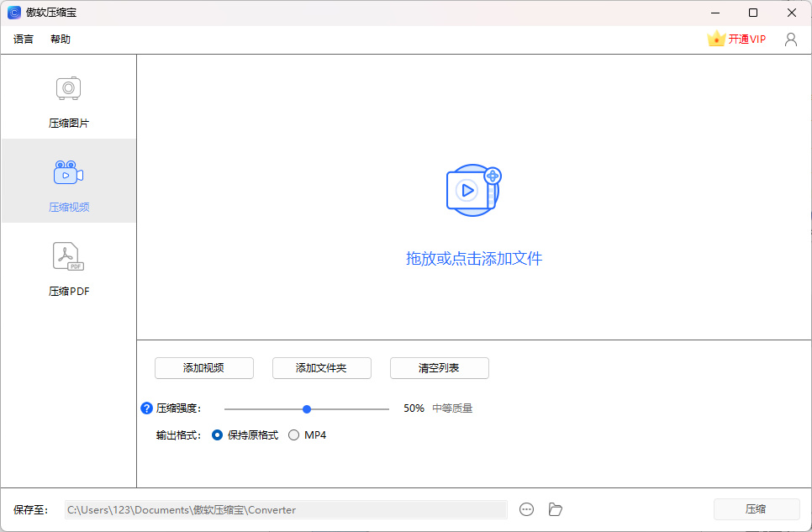Switch to the 压缩图片 image compression tool
This screenshot has width=812, height=532.
(x=68, y=99)
